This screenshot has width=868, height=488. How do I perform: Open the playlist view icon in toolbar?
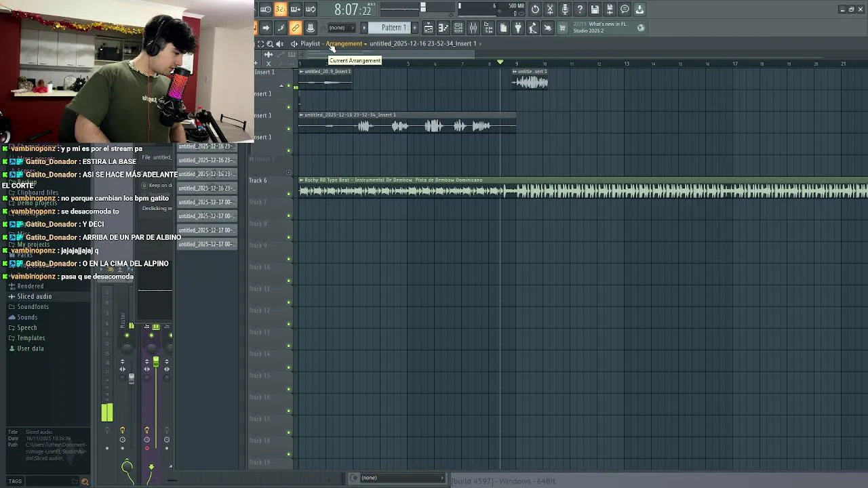429,28
